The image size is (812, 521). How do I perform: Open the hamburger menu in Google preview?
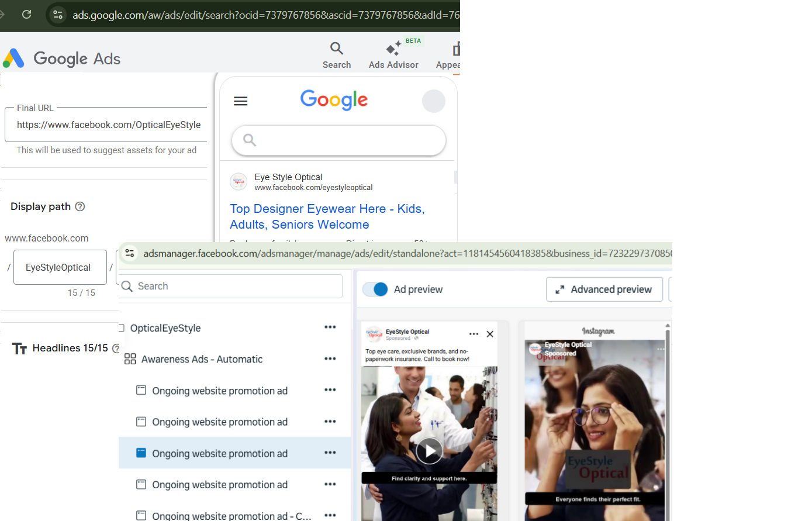pyautogui.click(x=240, y=101)
